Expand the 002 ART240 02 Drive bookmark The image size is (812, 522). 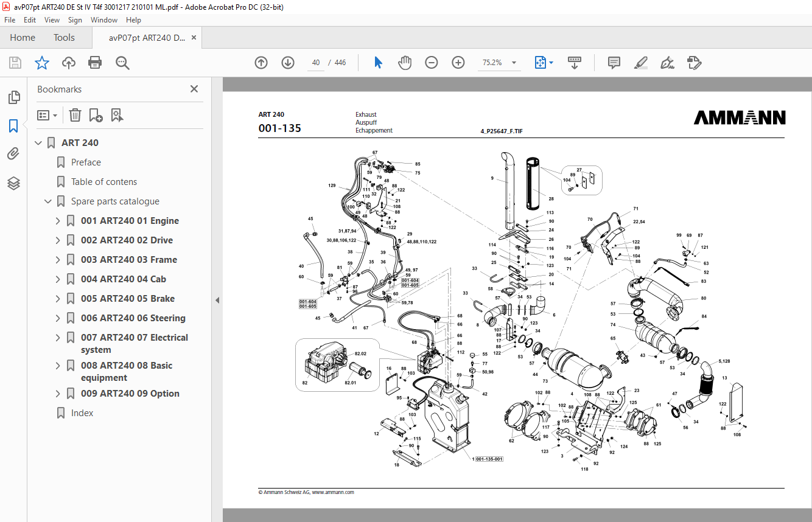point(58,240)
